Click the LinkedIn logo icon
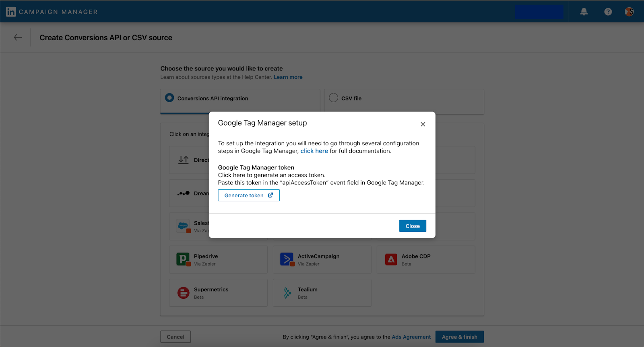The image size is (644, 347). pos(11,12)
